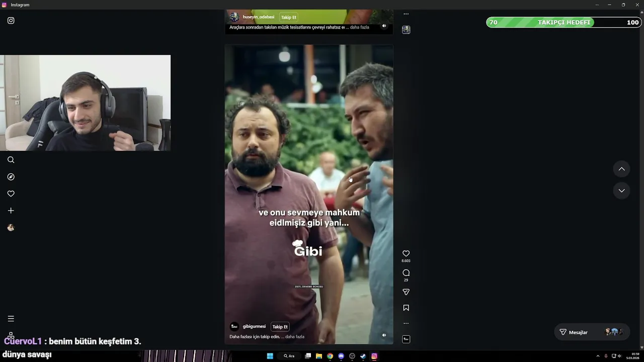Image resolution: width=644 pixels, height=362 pixels.
Task: Open notifications heart icon in sidebar
Action: click(11, 194)
